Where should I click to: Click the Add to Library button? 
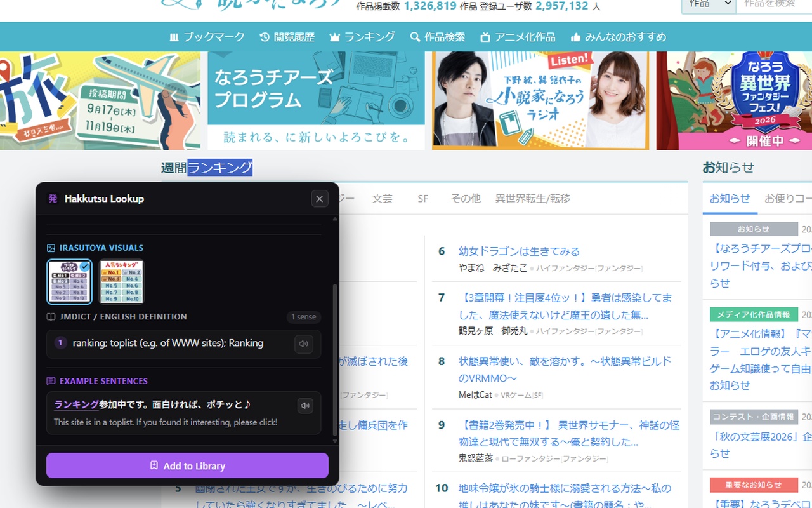[187, 465]
